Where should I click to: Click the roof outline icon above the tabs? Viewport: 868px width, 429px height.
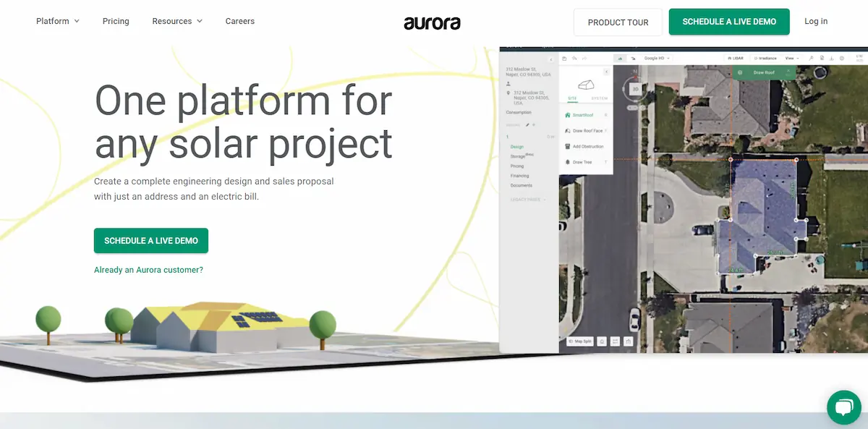pyautogui.click(x=586, y=85)
